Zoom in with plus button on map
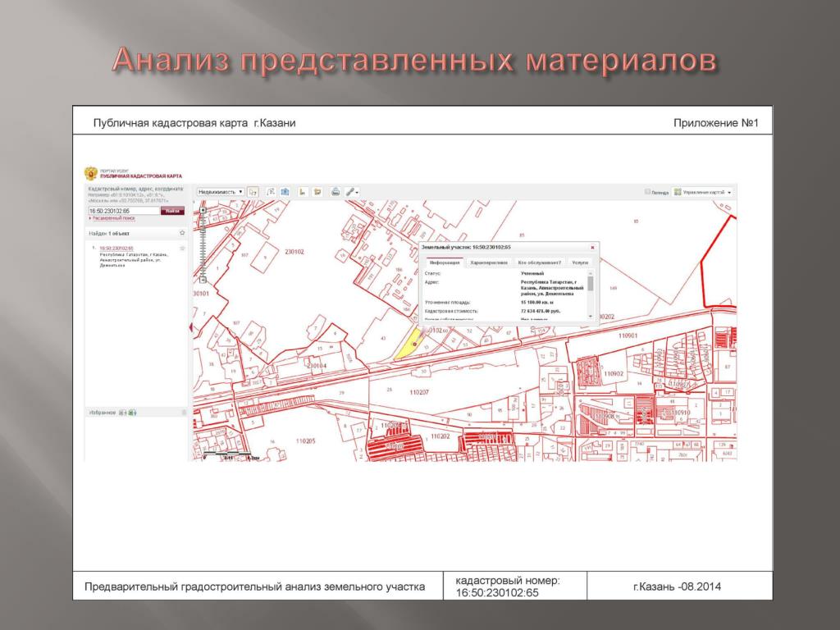Image resolution: width=840 pixels, height=630 pixels. [203, 211]
